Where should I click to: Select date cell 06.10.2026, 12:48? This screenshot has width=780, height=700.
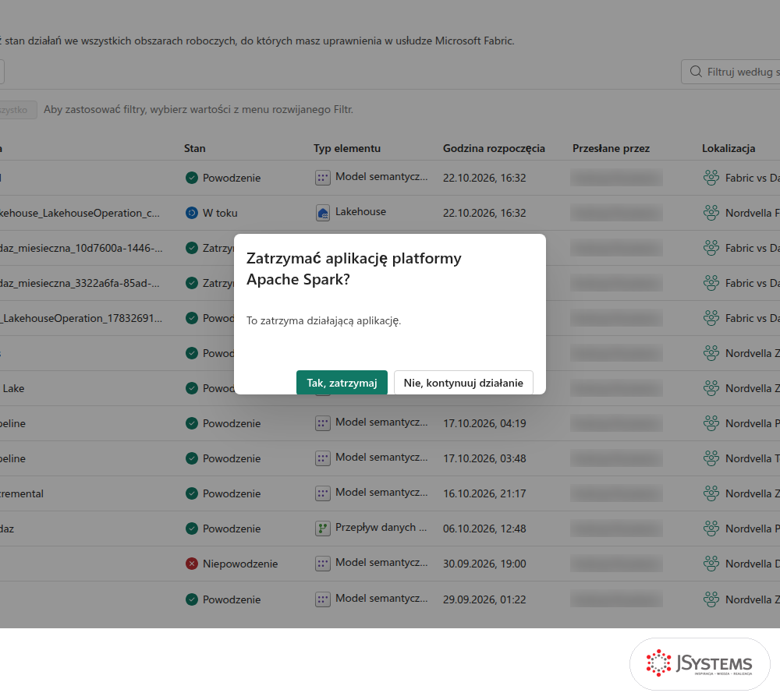pyautogui.click(x=484, y=529)
